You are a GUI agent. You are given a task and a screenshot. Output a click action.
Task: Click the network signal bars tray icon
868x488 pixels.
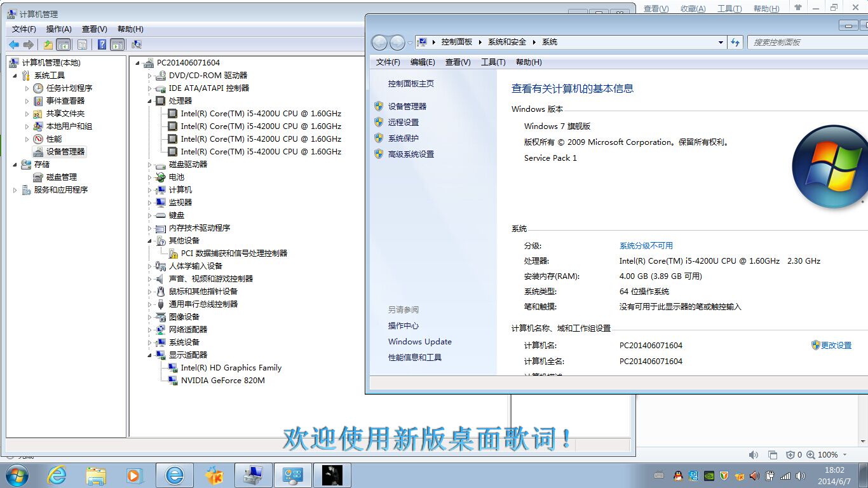(785, 475)
